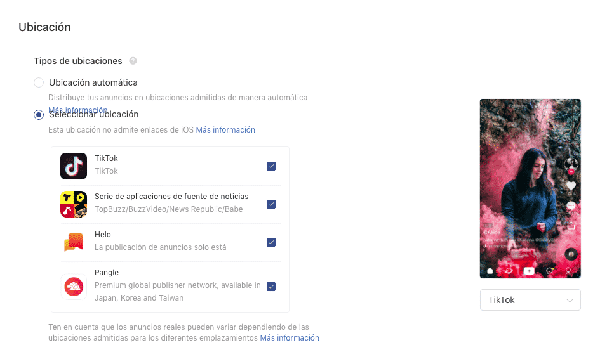Open Más información link about iOS links

pyautogui.click(x=225, y=130)
